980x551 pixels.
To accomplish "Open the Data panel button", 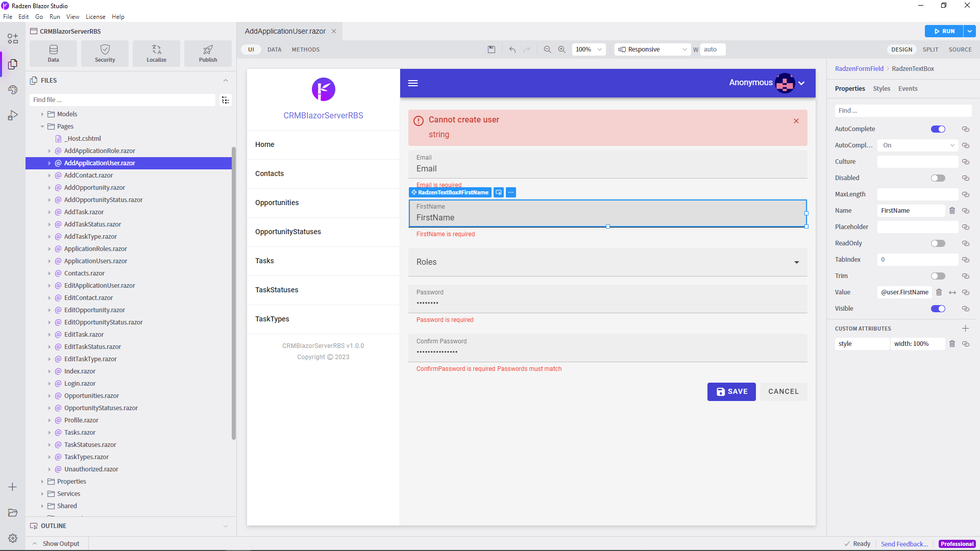I will click(53, 54).
